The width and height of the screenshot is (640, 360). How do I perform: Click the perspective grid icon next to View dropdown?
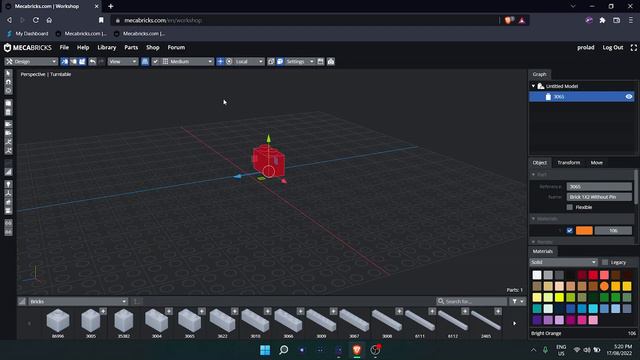pyautogui.click(x=145, y=62)
